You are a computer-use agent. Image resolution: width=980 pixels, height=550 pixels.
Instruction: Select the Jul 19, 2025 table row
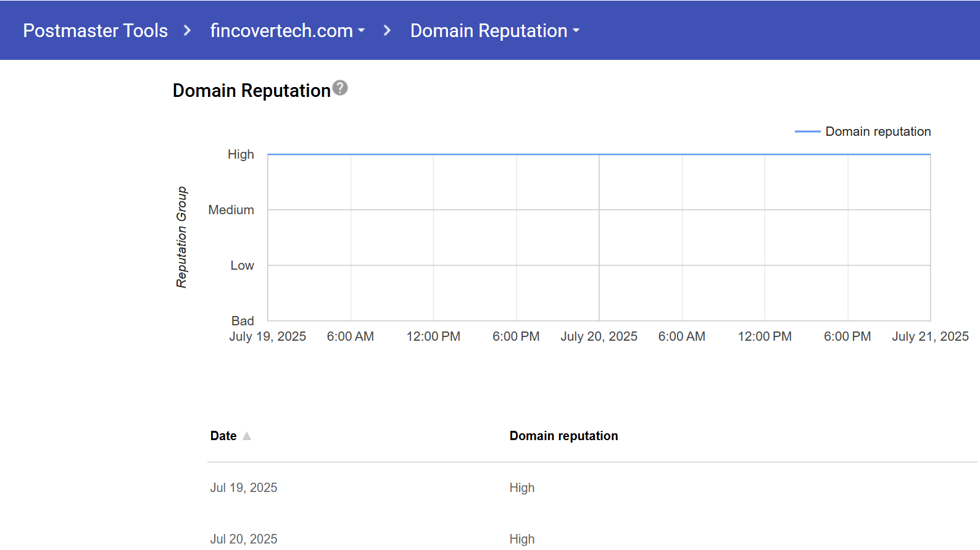pos(244,488)
